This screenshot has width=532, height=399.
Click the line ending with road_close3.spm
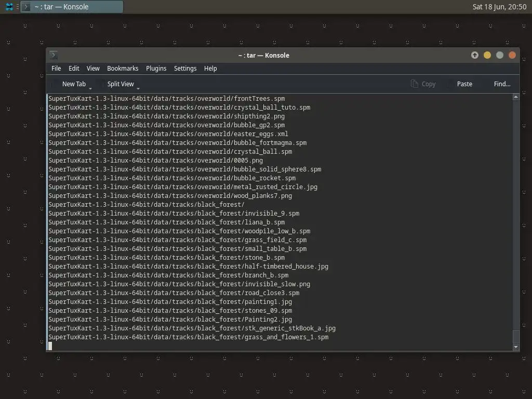174,293
